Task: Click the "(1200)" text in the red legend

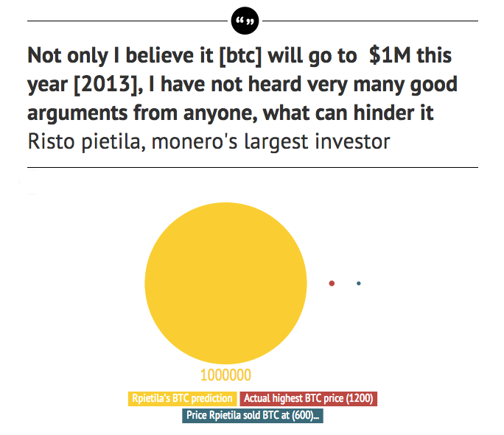Action: pyautogui.click(x=360, y=399)
